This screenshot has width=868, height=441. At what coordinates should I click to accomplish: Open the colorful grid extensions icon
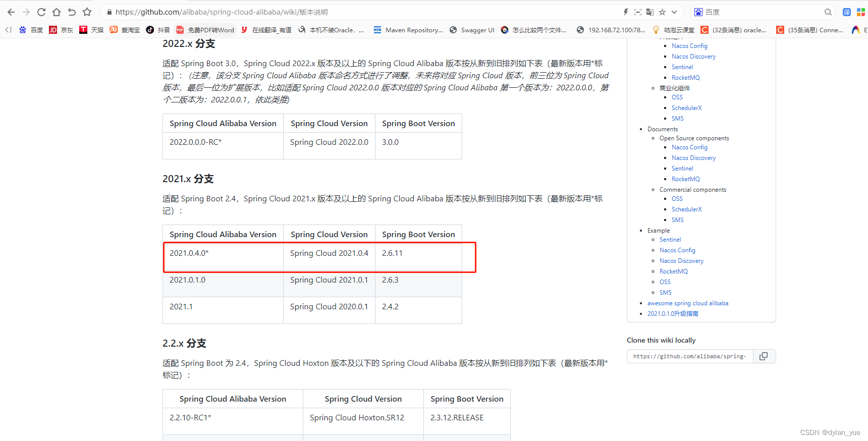coord(861,12)
